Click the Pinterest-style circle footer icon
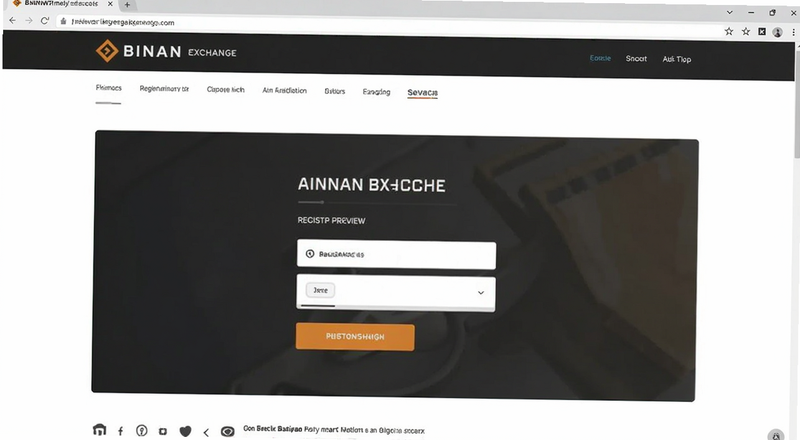The width and height of the screenshot is (800, 440). (142, 430)
